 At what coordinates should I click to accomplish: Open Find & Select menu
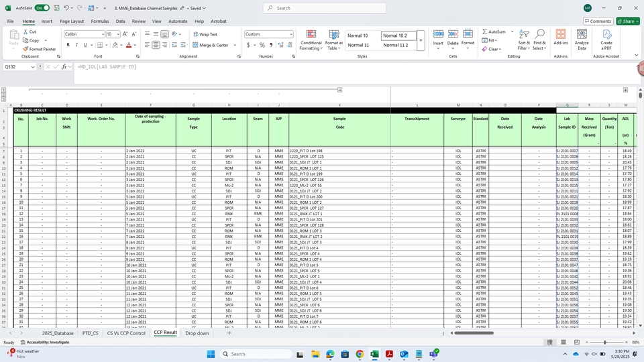(539, 40)
